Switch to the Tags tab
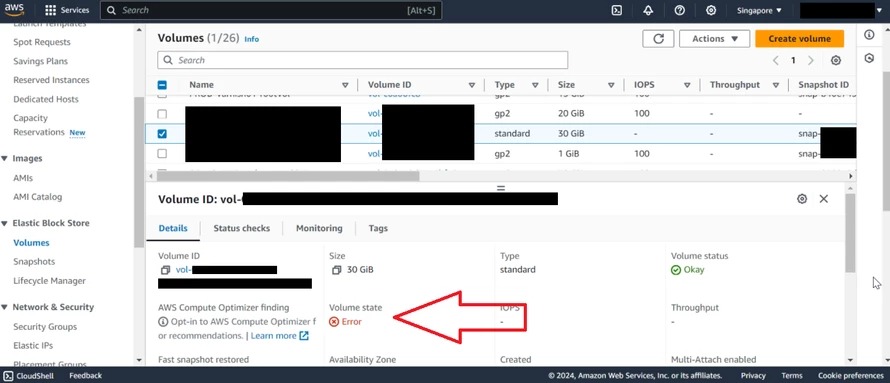The height and width of the screenshot is (383, 890). (378, 228)
